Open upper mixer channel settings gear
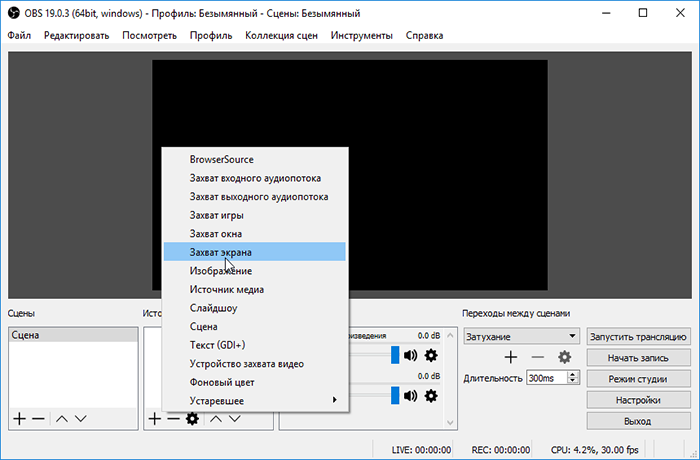Screen dimensions: 700x460 (x=431, y=355)
